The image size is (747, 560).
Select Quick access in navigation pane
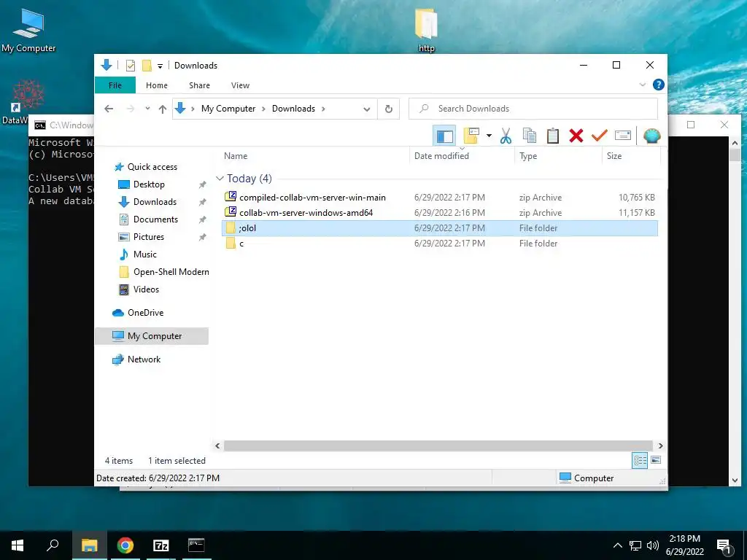click(x=152, y=167)
